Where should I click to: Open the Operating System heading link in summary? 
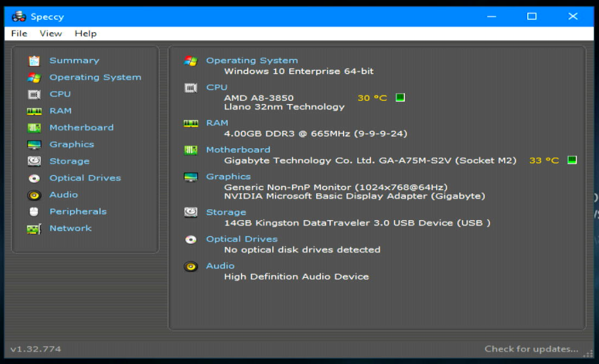(x=252, y=60)
